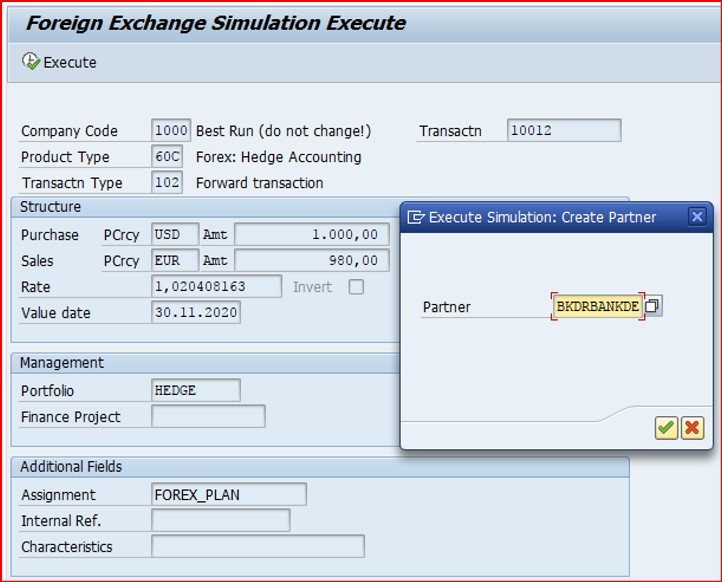The height and width of the screenshot is (582, 722).
Task: Click the empty Internal Ref. field
Action: (221, 520)
